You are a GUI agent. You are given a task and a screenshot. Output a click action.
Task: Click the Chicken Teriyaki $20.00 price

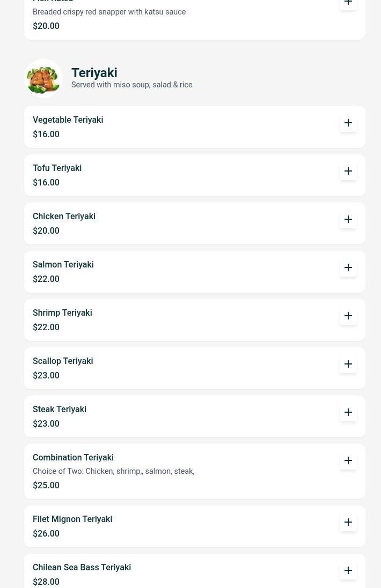click(x=46, y=230)
